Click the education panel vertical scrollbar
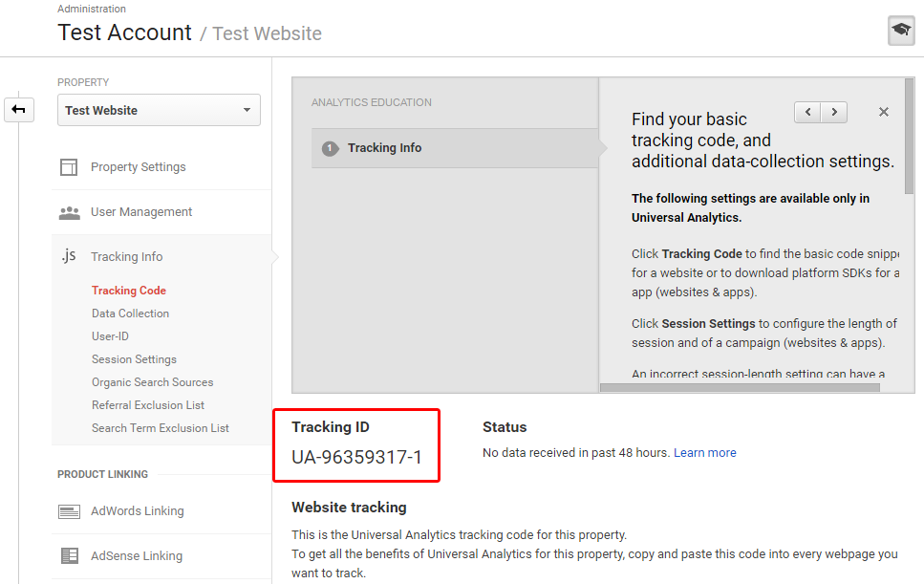Image resolution: width=924 pixels, height=584 pixels. coord(910,137)
